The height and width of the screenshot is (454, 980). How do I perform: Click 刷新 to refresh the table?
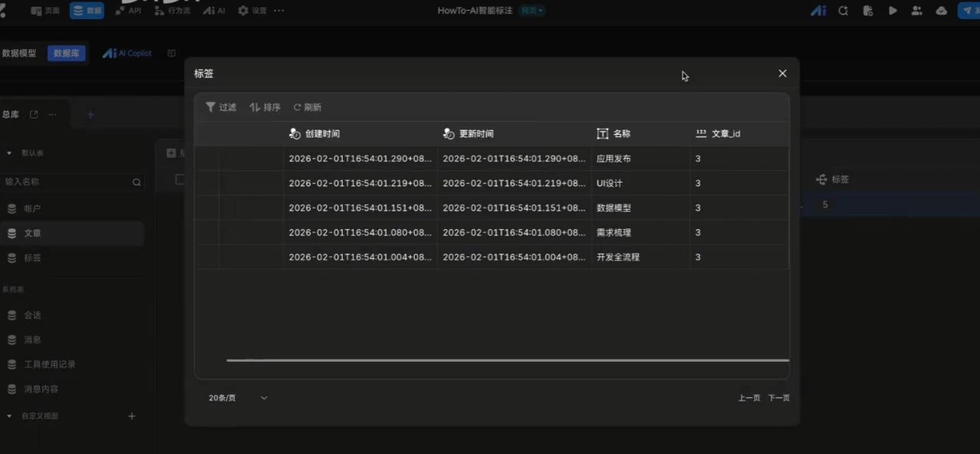(307, 107)
